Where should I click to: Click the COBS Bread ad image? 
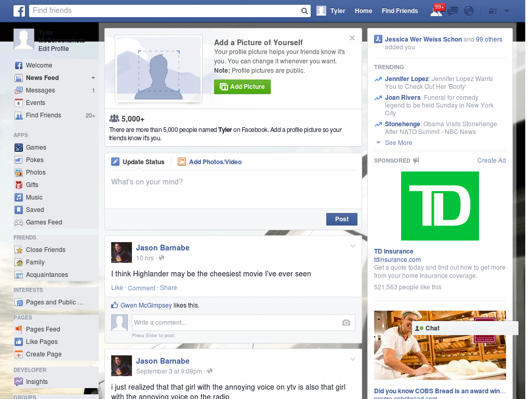[440, 345]
